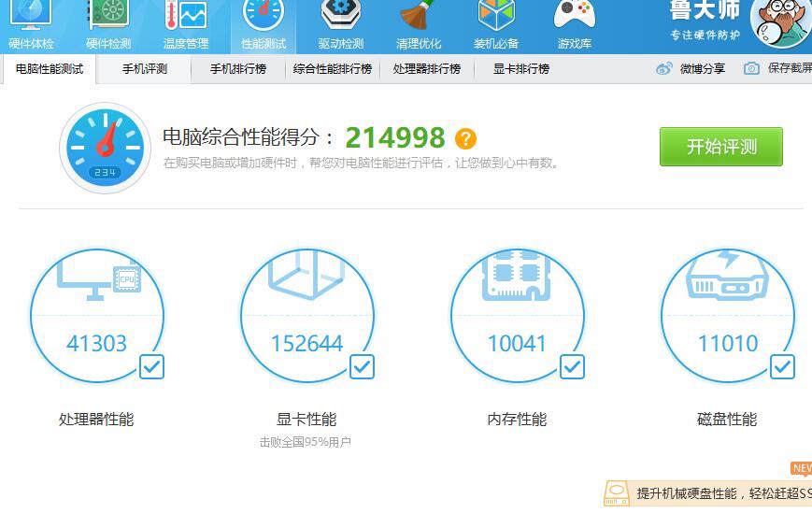Toggle checkbox for 内存性能 test
The width and height of the screenshot is (812, 513).
click(572, 366)
